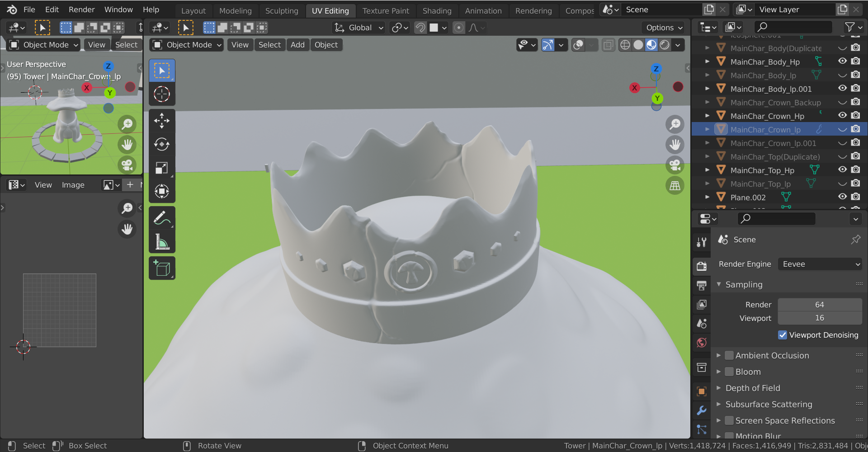The width and height of the screenshot is (868, 452).
Task: Enable Bloom checkbox
Action: (x=729, y=372)
